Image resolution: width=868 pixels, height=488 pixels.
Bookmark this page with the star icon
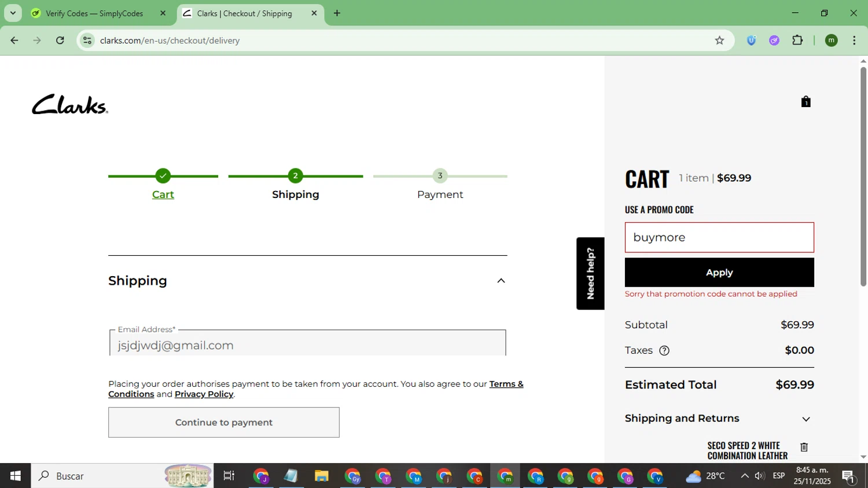click(x=719, y=41)
